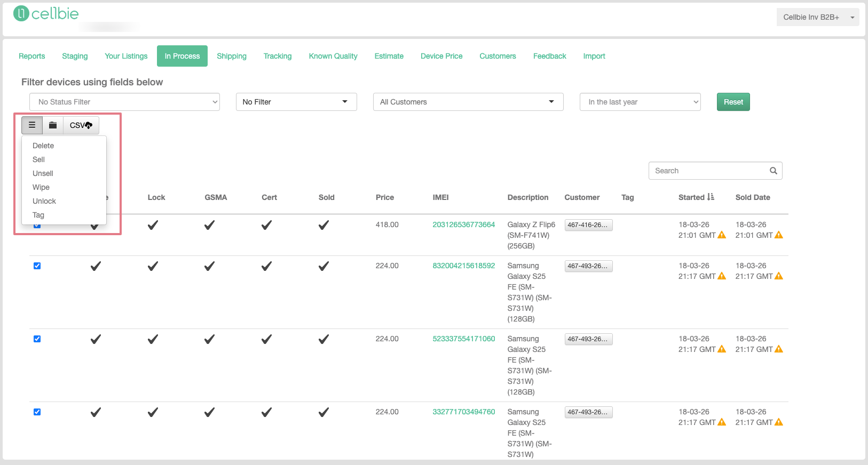Click Cert checkmark for IMEI 332771703494760
The image size is (868, 465).
point(266,412)
